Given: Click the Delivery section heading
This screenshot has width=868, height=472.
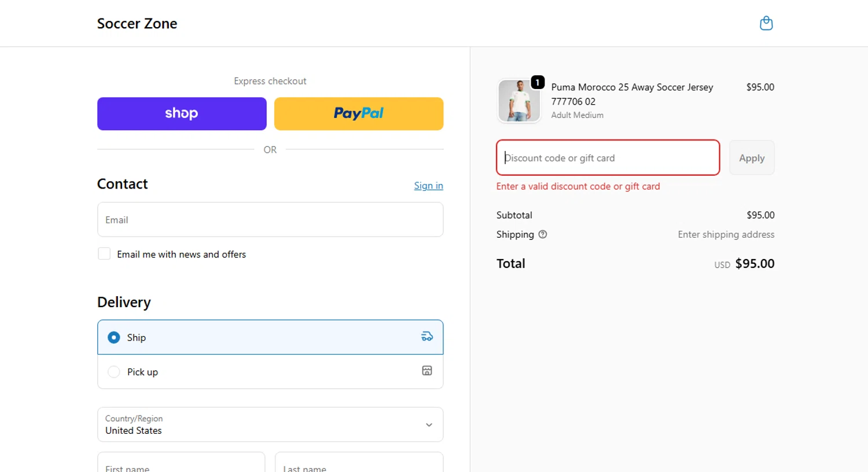Looking at the screenshot, I should click(x=124, y=303).
